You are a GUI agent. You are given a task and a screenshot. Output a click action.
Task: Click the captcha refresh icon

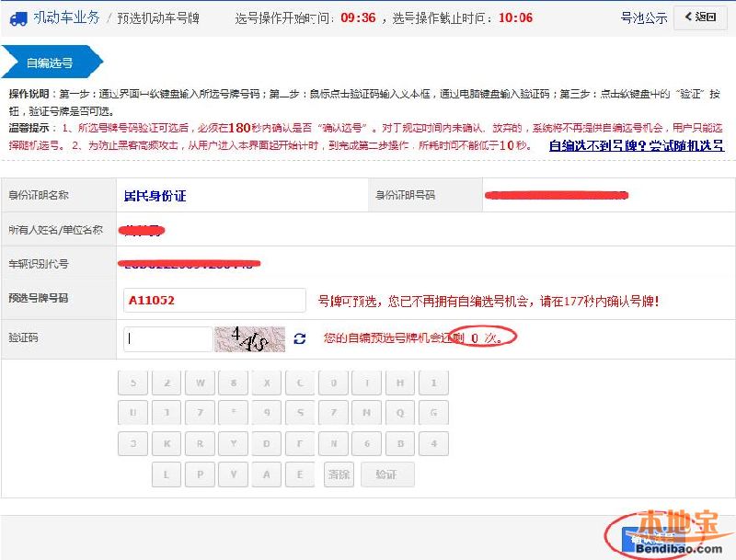pos(300,338)
